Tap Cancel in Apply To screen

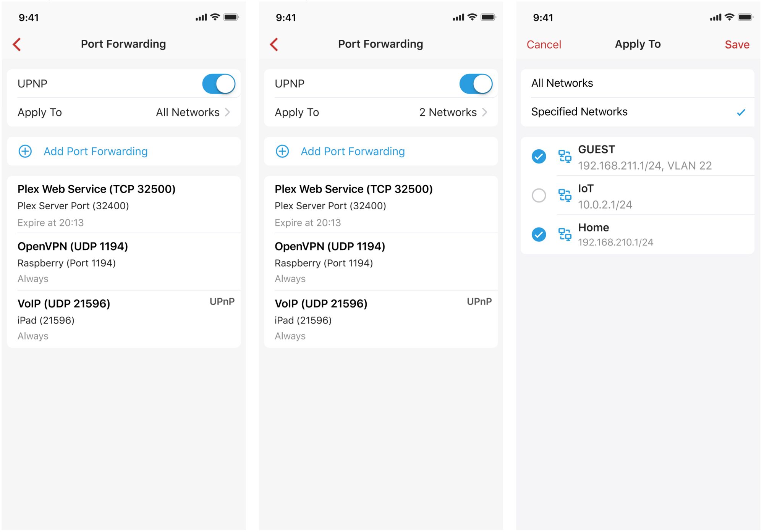544,45
